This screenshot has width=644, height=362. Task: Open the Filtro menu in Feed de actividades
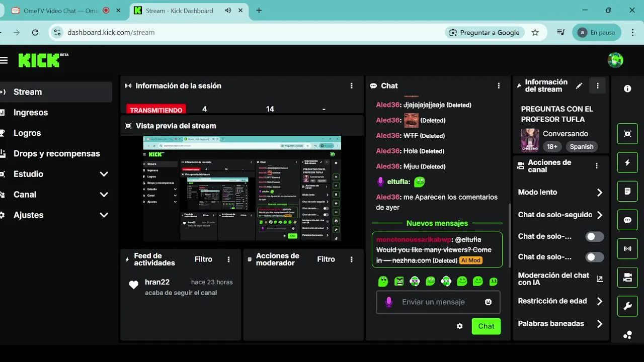tap(203, 259)
